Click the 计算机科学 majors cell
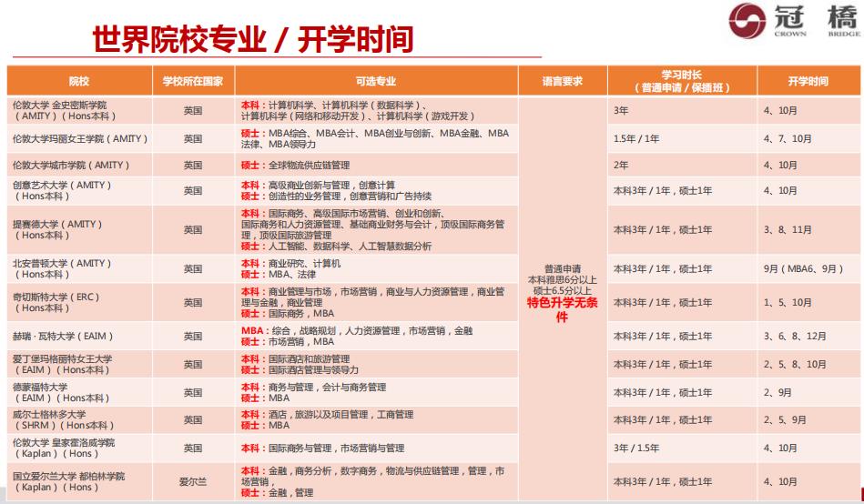864x504 pixels. pos(376,111)
